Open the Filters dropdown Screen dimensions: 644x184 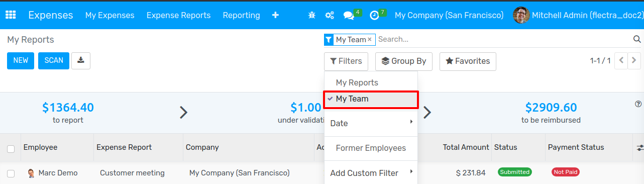[x=346, y=61]
